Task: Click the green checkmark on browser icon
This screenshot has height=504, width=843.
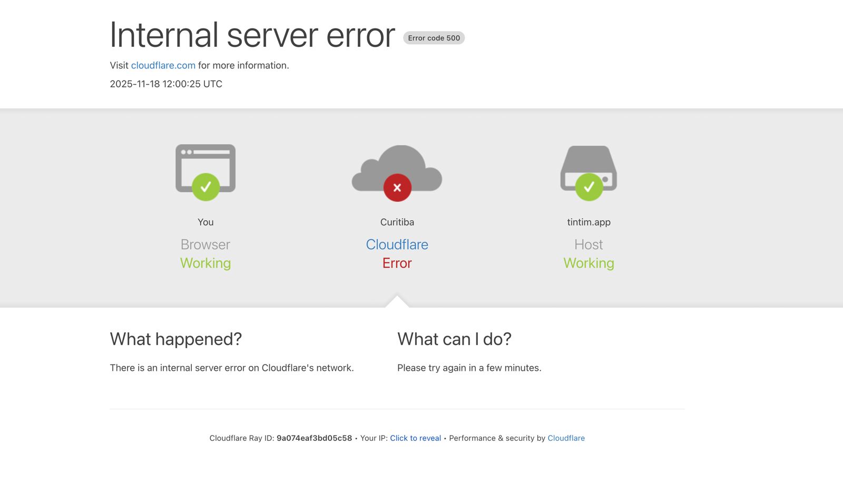Action: pos(205,187)
